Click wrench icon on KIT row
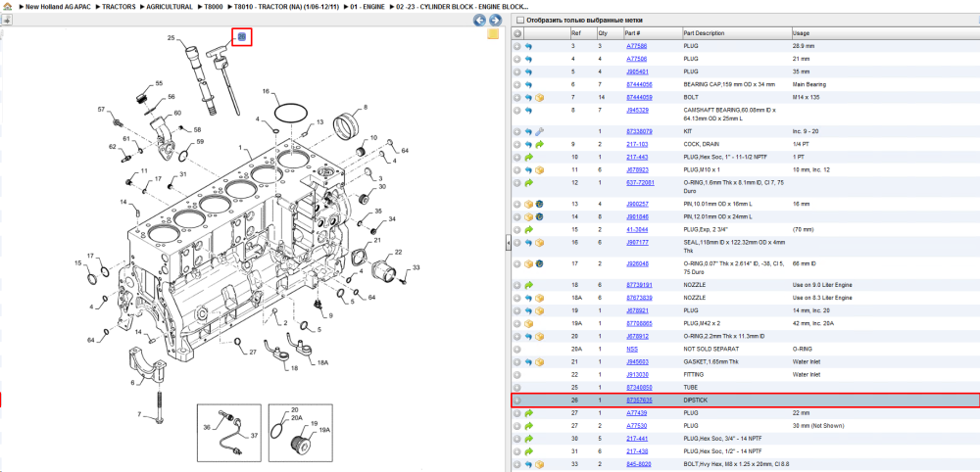Image resolution: width=980 pixels, height=472 pixels. [x=539, y=132]
